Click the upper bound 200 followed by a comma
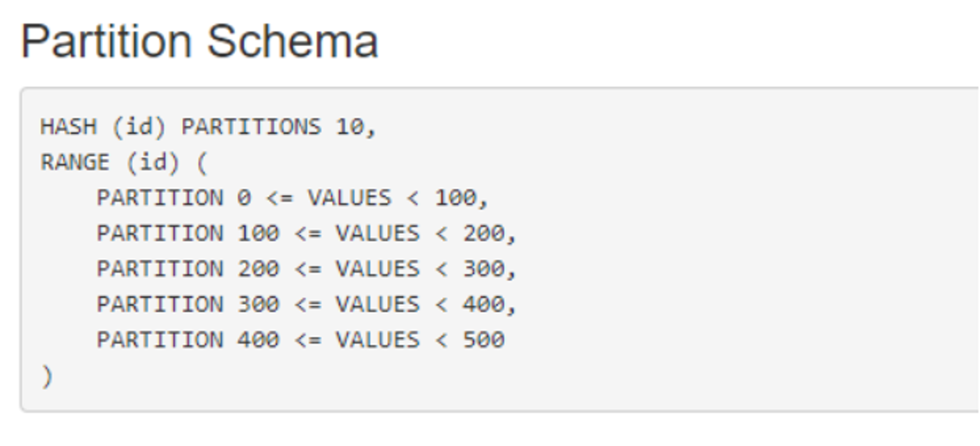980x446 pixels. pos(484,233)
